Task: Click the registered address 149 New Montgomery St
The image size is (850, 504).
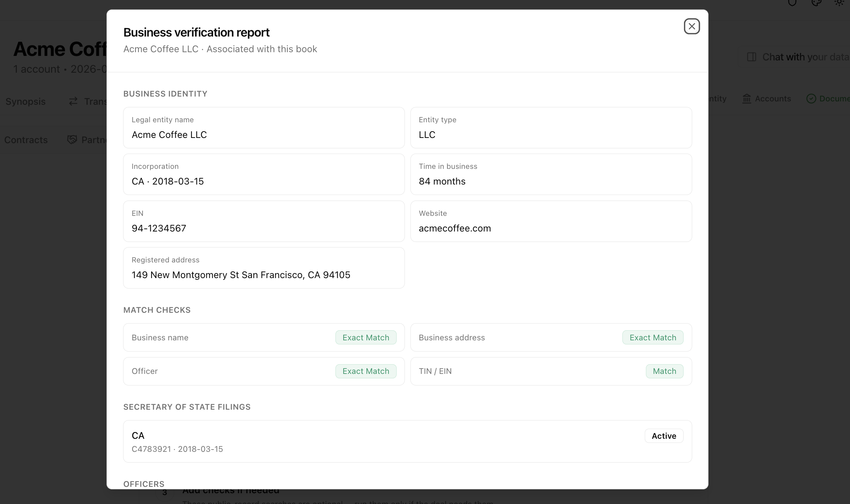Action: click(x=241, y=275)
